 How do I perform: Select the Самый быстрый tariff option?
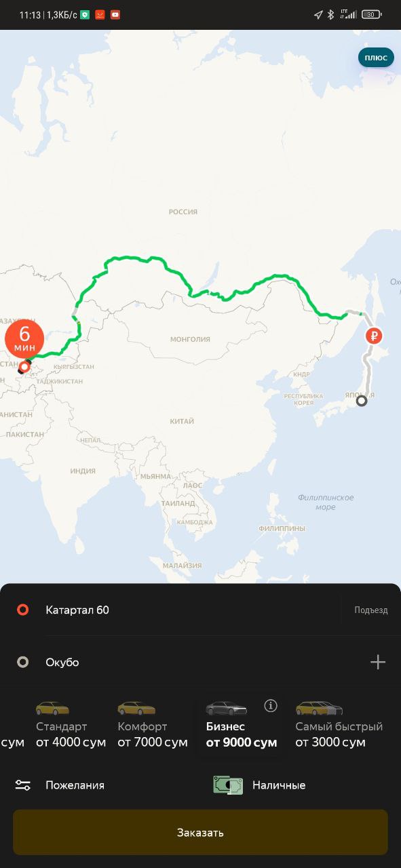tap(339, 726)
